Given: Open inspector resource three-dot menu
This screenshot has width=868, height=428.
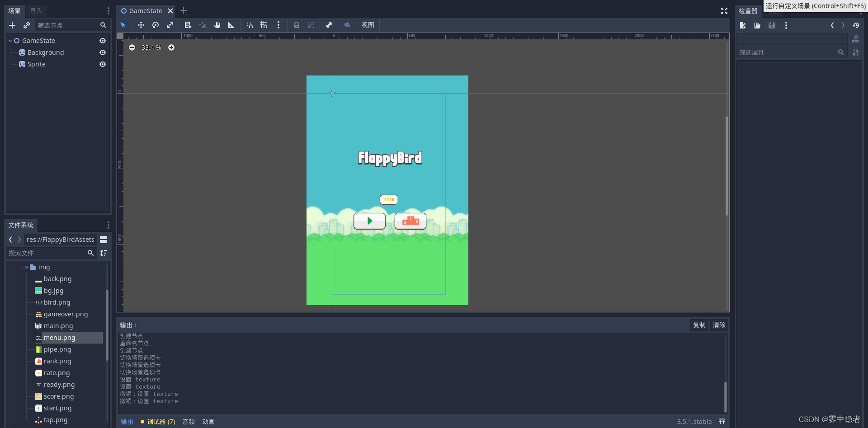Looking at the screenshot, I should (786, 25).
